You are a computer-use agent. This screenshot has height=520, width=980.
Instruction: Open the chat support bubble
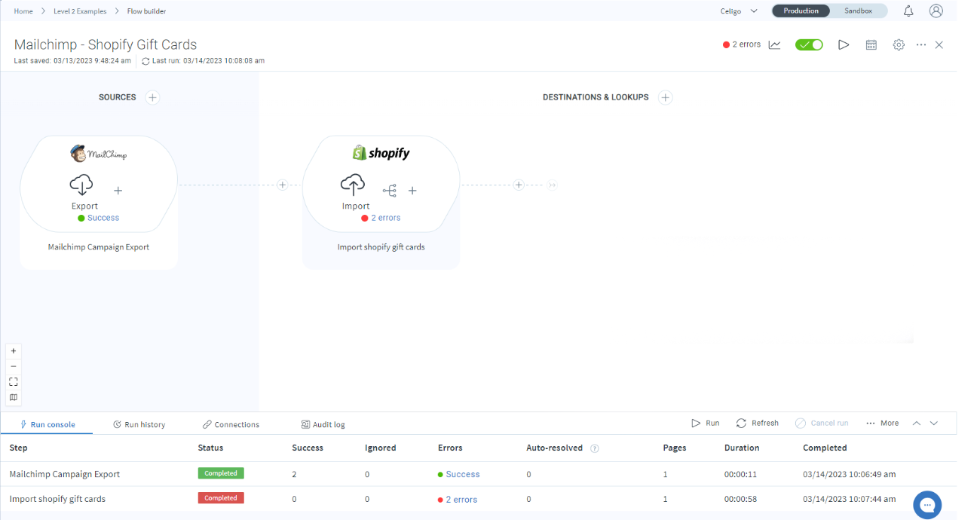[926, 504]
